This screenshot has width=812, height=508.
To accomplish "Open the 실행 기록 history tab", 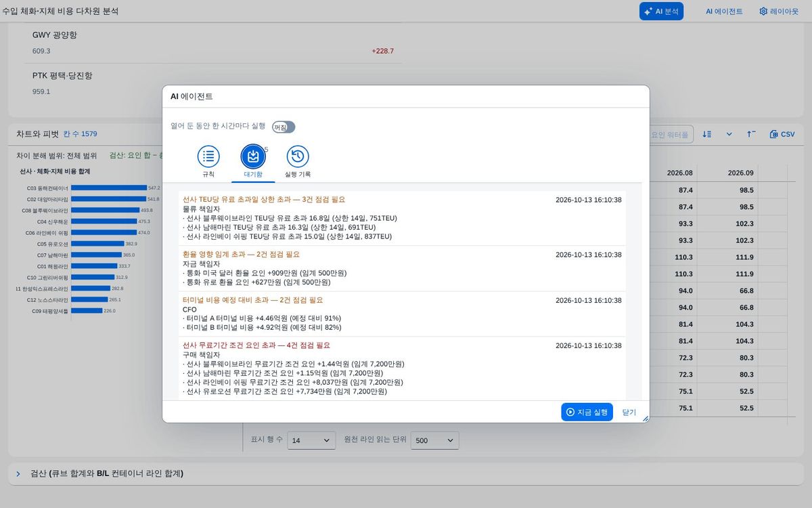I will (x=298, y=162).
